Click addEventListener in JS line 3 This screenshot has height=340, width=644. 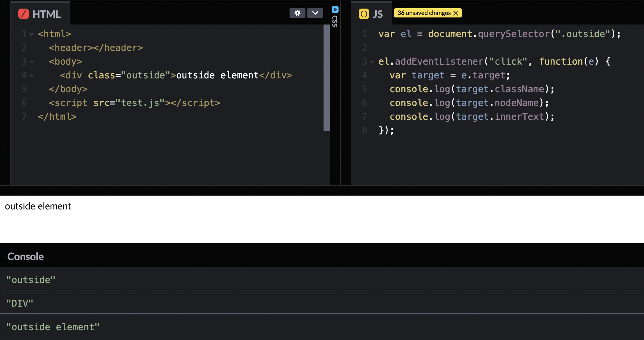point(439,62)
